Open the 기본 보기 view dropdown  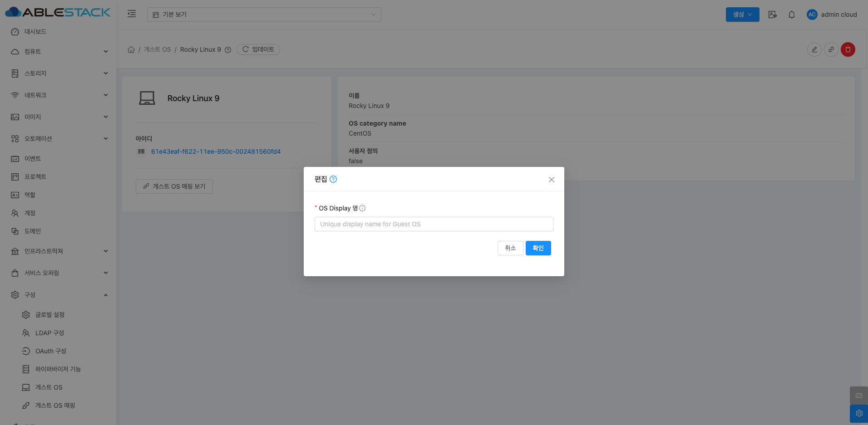(x=264, y=15)
